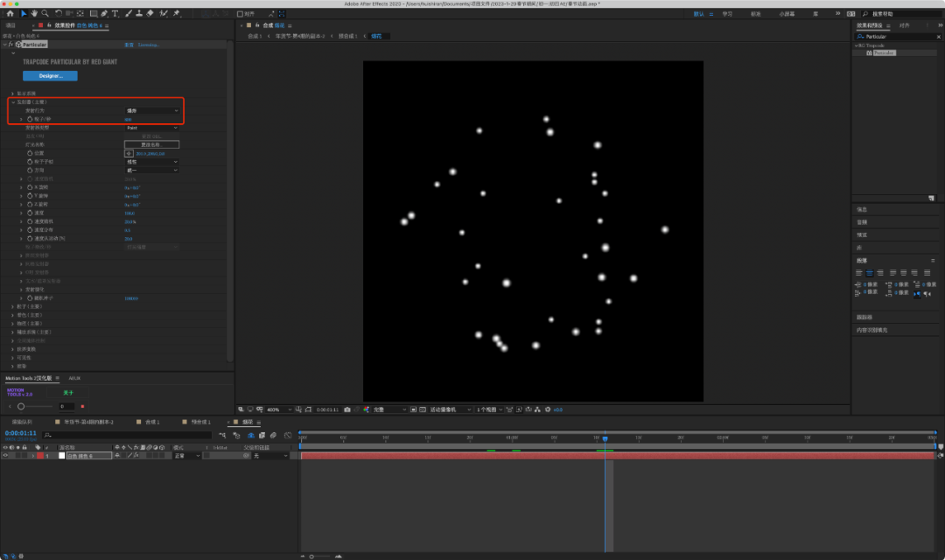Viewport: 945px width, 560px height.
Task: Click the Home icon in the toolbar
Action: (10, 14)
